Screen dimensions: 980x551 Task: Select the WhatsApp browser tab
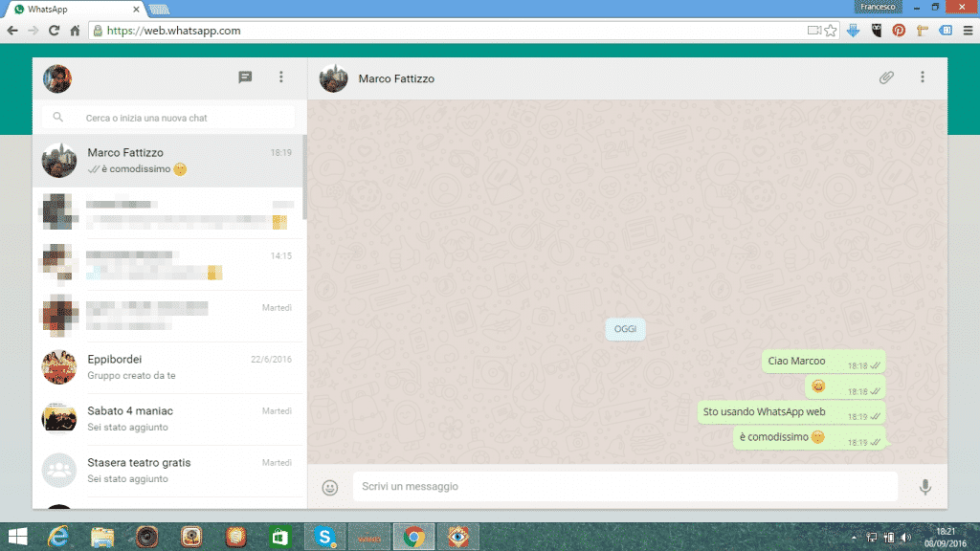[59, 8]
